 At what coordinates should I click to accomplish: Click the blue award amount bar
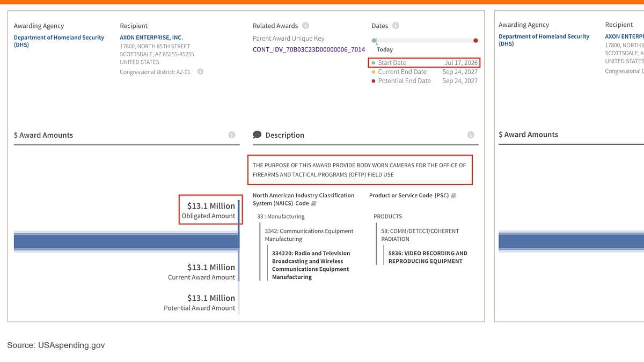[126, 242]
